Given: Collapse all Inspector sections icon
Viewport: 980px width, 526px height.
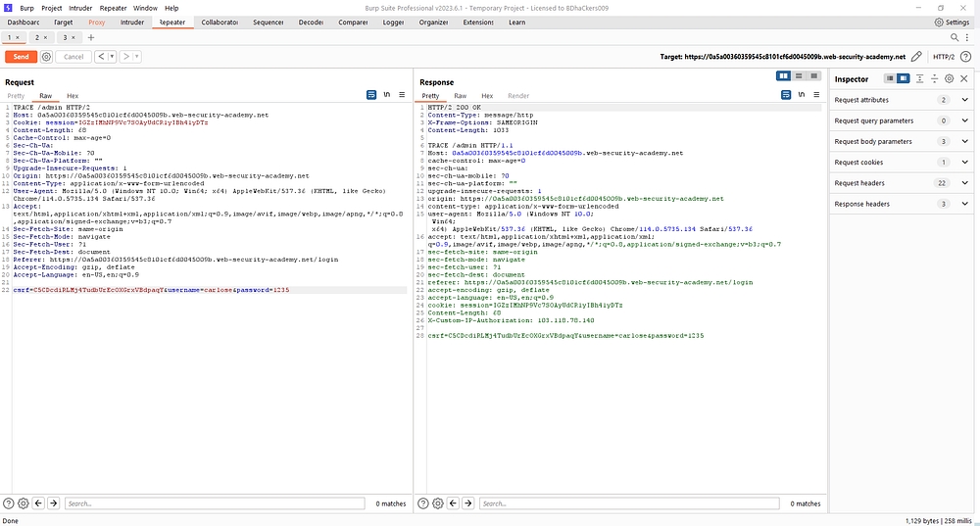Looking at the screenshot, I should (934, 78).
